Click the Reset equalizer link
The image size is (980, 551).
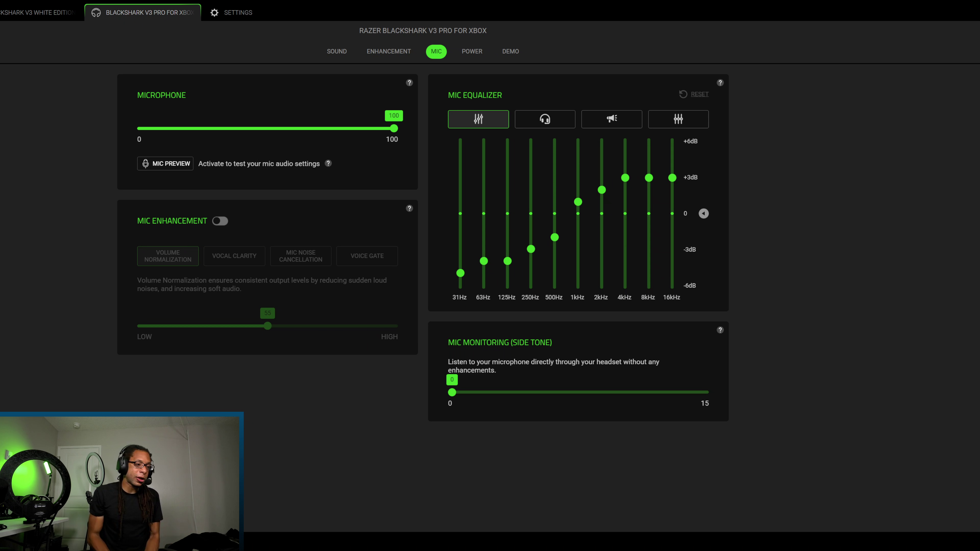699,94
